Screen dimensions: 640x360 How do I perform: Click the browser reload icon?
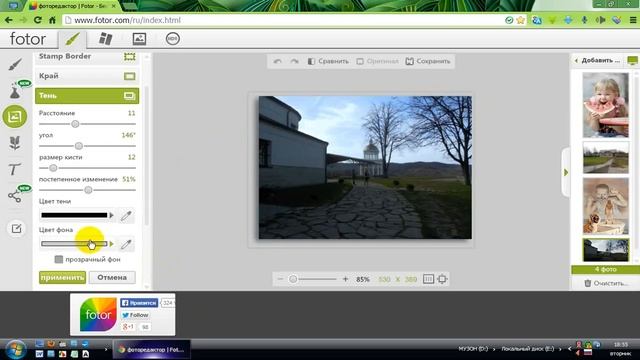click(38, 20)
